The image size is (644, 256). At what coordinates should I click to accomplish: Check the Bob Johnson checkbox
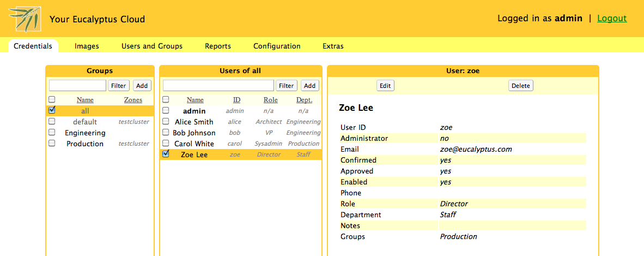click(x=166, y=133)
